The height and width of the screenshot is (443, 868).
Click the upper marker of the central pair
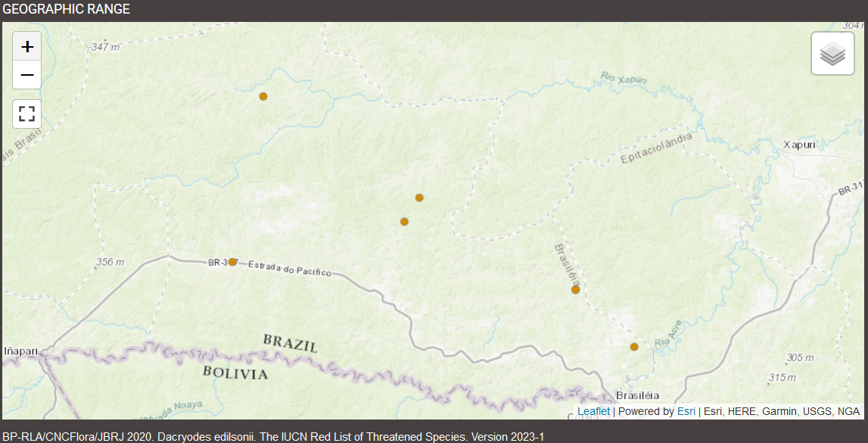click(419, 198)
